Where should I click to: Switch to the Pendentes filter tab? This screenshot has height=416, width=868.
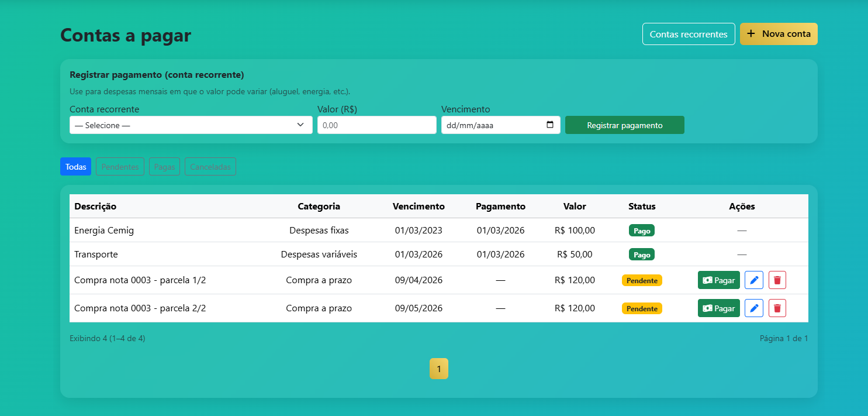119,166
